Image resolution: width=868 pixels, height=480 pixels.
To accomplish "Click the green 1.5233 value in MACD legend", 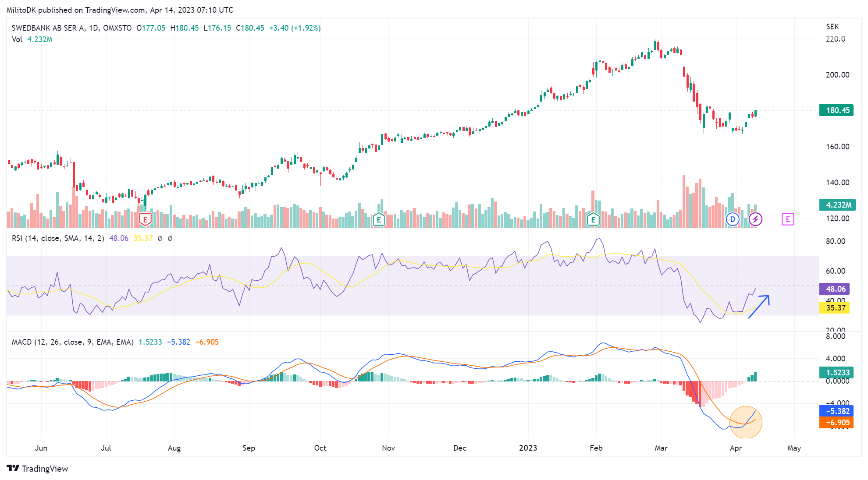I will click(x=150, y=342).
